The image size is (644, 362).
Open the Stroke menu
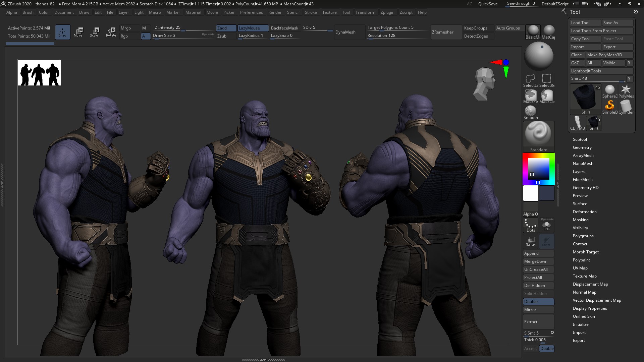tap(311, 12)
